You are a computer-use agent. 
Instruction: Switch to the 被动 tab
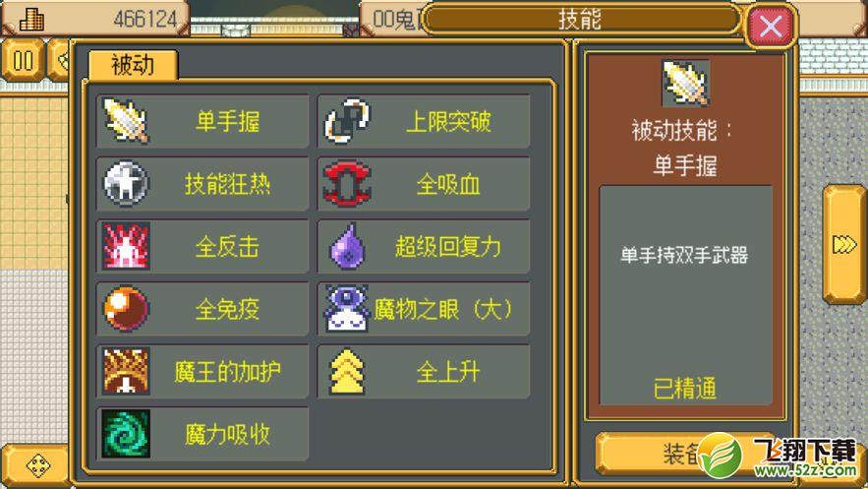(133, 65)
